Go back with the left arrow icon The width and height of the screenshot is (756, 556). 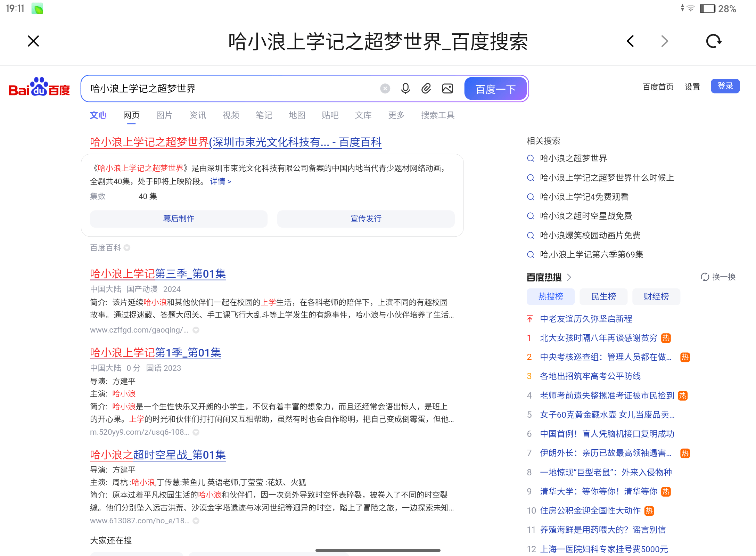click(630, 41)
